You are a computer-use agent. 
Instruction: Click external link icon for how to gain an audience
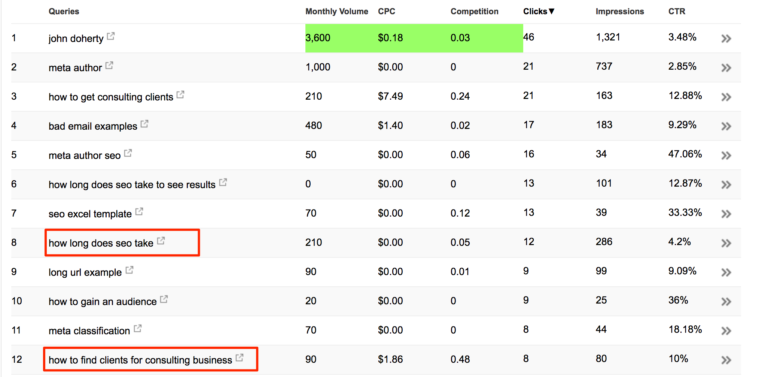(164, 299)
